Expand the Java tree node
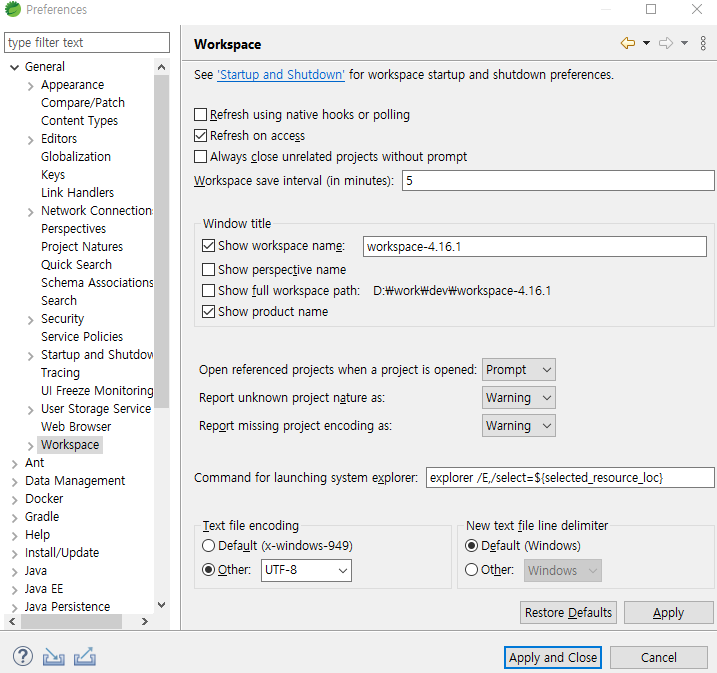Screen dimensions: 717x673 coord(14,572)
